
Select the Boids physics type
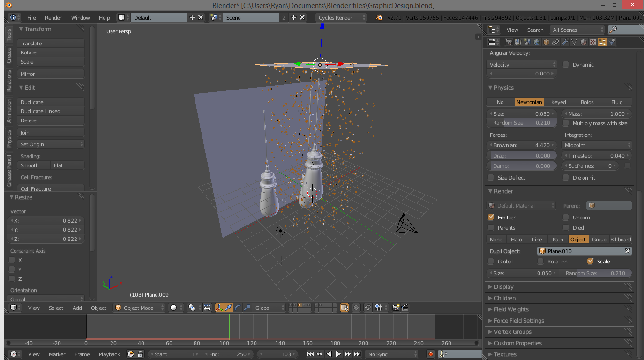[x=587, y=102]
